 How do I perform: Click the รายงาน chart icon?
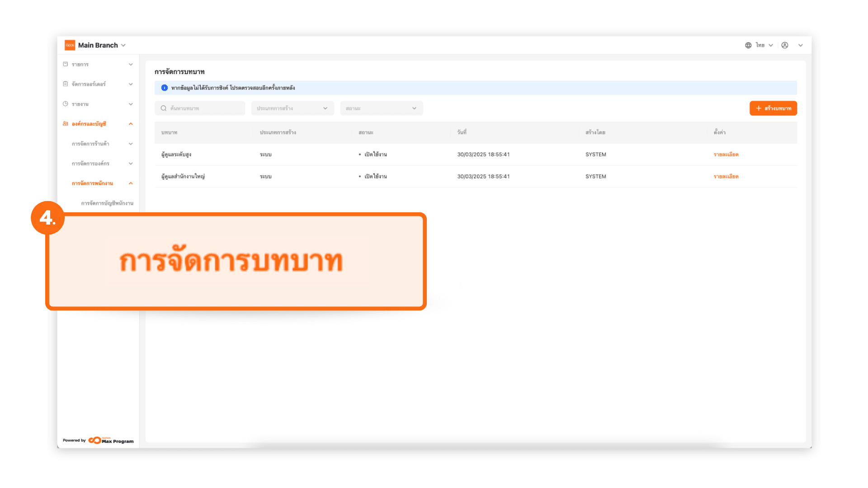(66, 104)
